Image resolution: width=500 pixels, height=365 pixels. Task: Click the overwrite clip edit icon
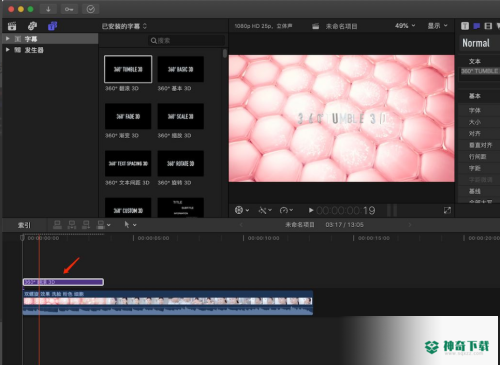coord(100,225)
